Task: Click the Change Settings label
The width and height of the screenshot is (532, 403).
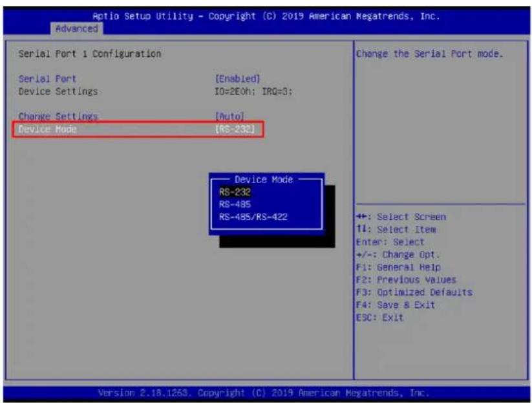Action: point(58,116)
